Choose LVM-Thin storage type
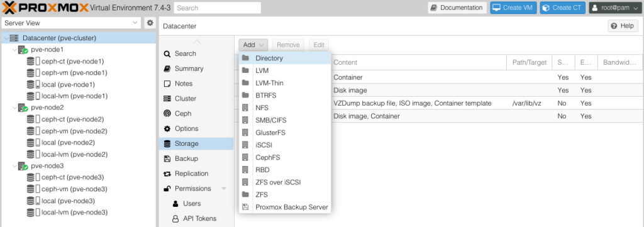This screenshot has width=644, height=227. tap(285, 83)
